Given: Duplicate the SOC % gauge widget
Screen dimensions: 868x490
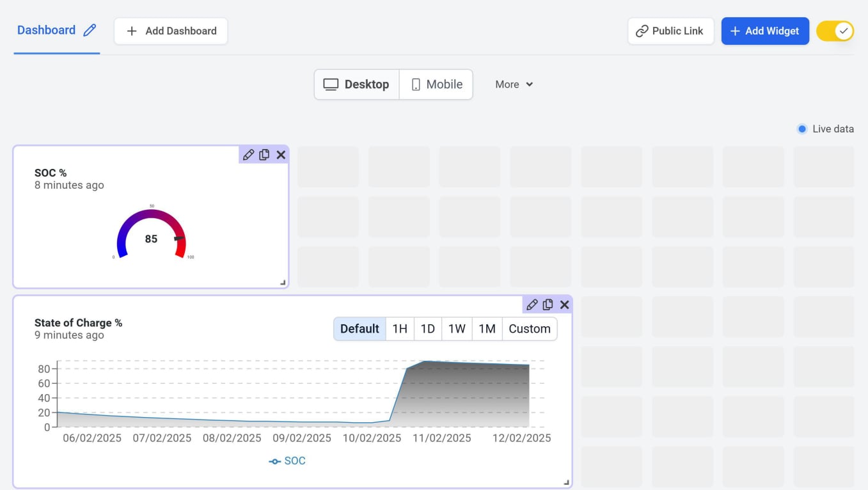Looking at the screenshot, I should 264,155.
